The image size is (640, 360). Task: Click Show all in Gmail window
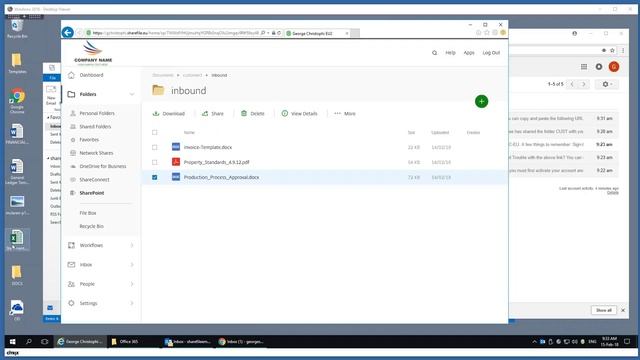pos(604,310)
